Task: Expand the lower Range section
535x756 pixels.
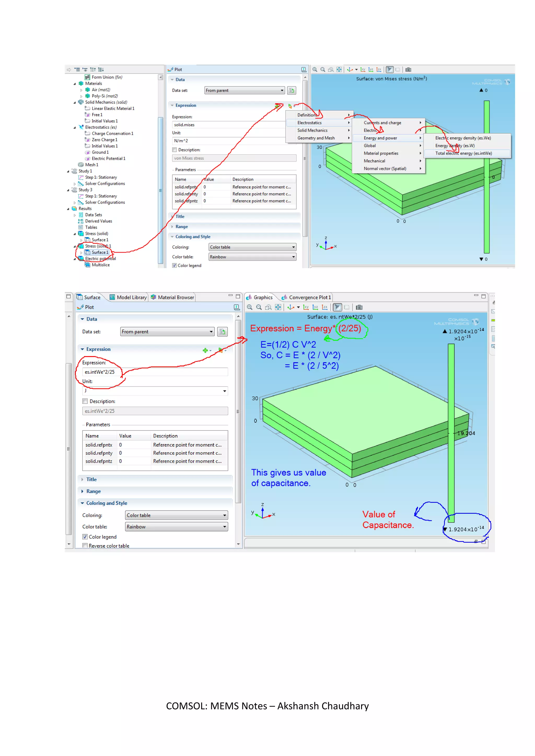Action: [82, 491]
